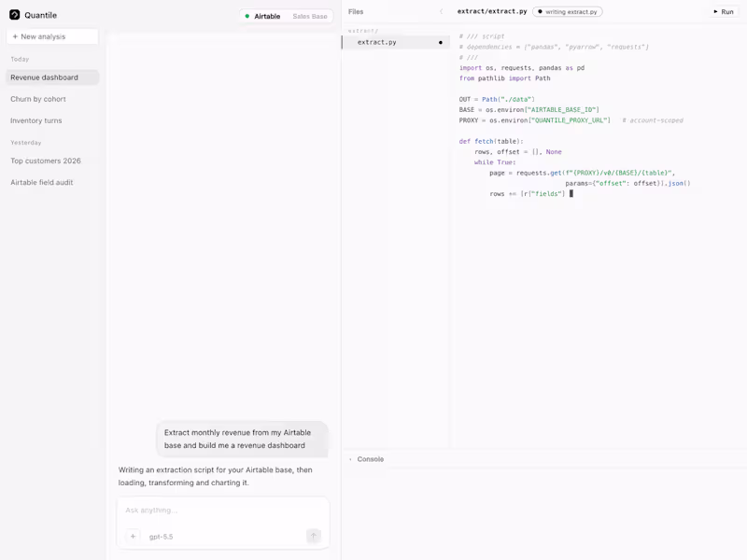Open the Churn by cohort analysis
This screenshot has height=560, width=747.
coord(52,99)
